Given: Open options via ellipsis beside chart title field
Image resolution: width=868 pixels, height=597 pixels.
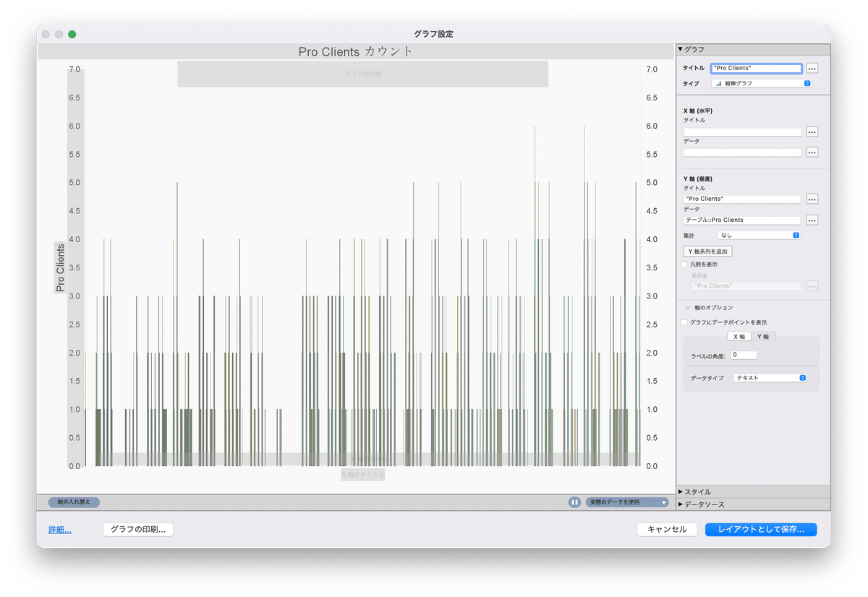Looking at the screenshot, I should 812,68.
